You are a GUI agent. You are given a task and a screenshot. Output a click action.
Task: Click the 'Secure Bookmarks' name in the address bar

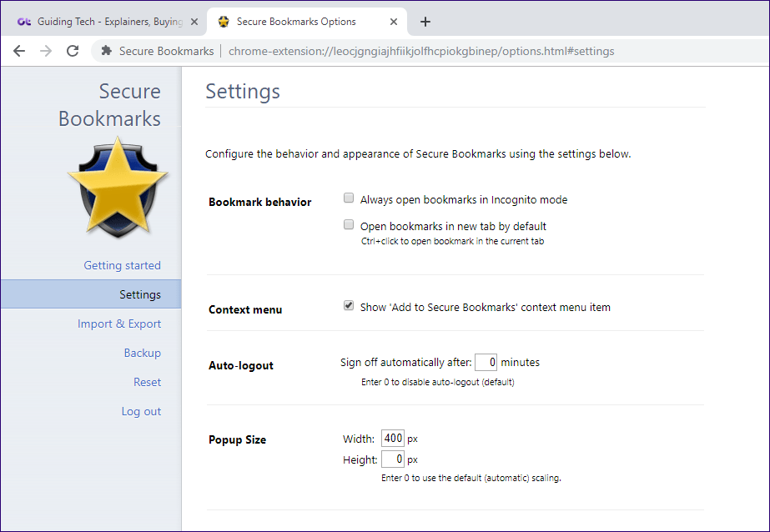point(167,51)
